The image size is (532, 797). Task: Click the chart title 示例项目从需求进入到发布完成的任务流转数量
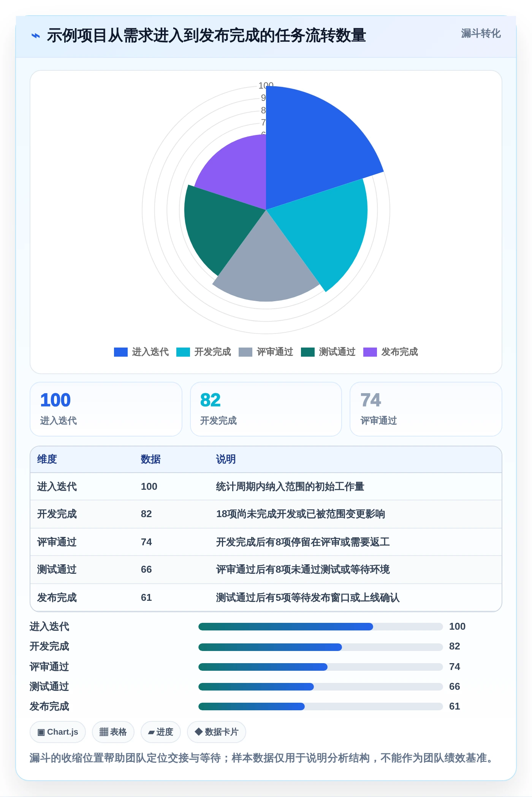[206, 36]
